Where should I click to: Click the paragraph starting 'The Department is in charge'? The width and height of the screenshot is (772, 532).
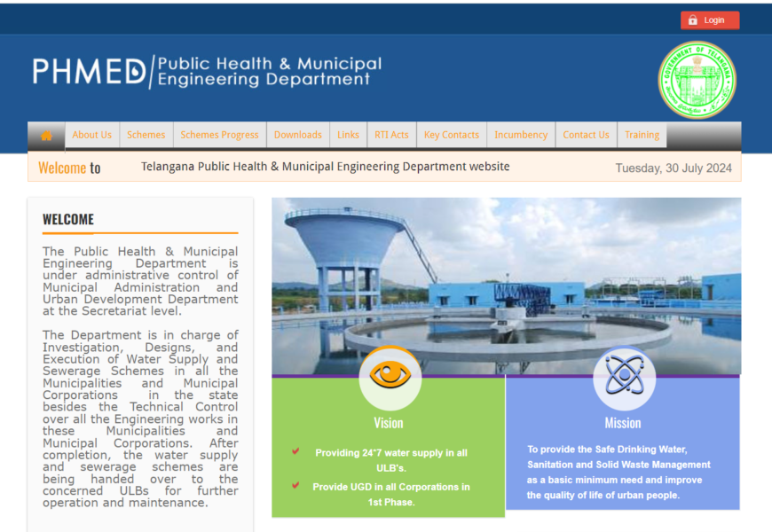coord(140,419)
